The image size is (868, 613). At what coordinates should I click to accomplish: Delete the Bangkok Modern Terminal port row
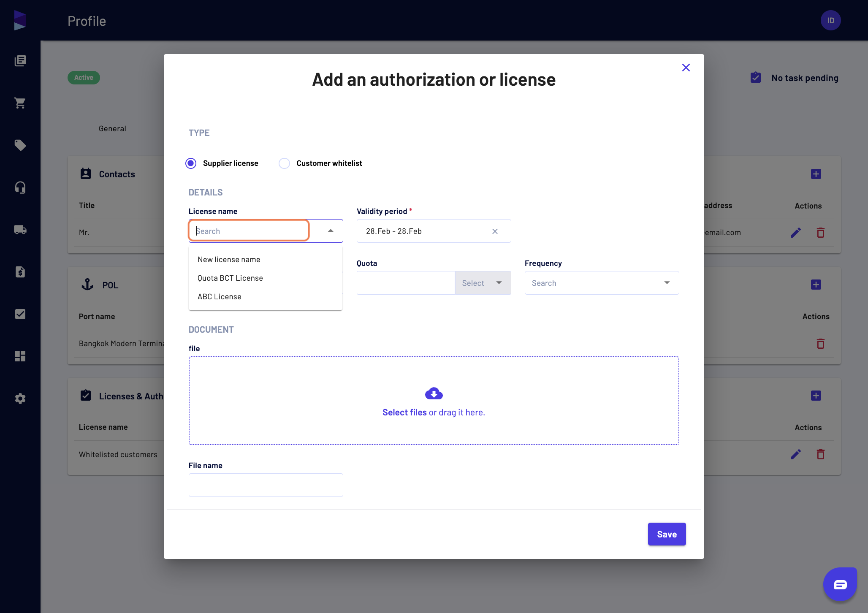821,344
